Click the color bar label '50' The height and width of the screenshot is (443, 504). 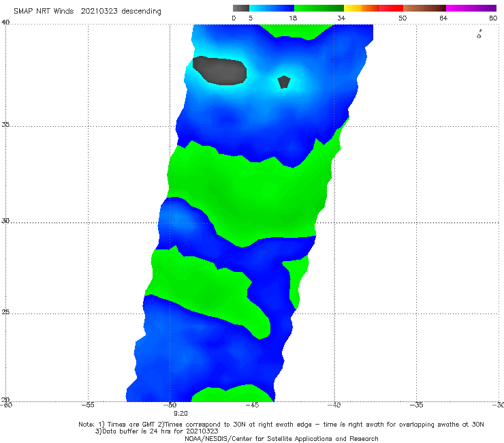coord(403,18)
